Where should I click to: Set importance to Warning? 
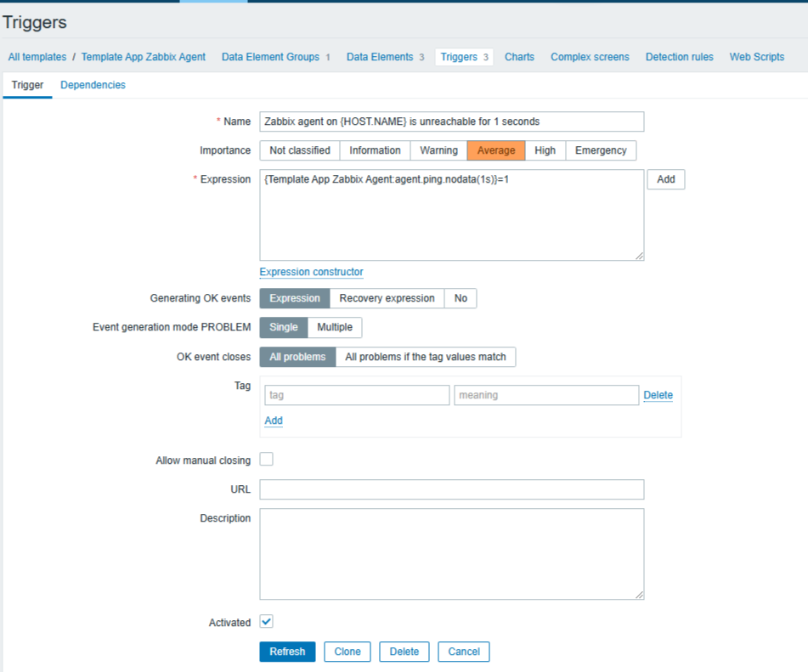click(x=438, y=150)
